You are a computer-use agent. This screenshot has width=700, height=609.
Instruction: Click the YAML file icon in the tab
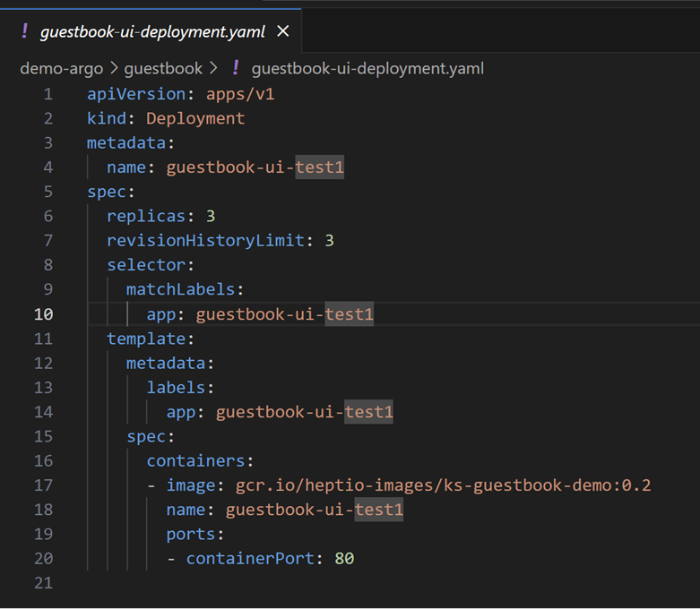24,32
